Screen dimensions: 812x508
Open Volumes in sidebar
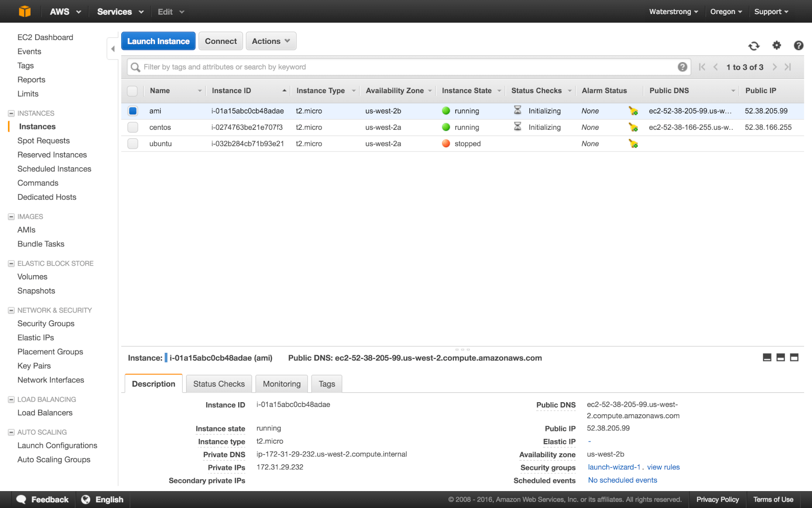(32, 277)
